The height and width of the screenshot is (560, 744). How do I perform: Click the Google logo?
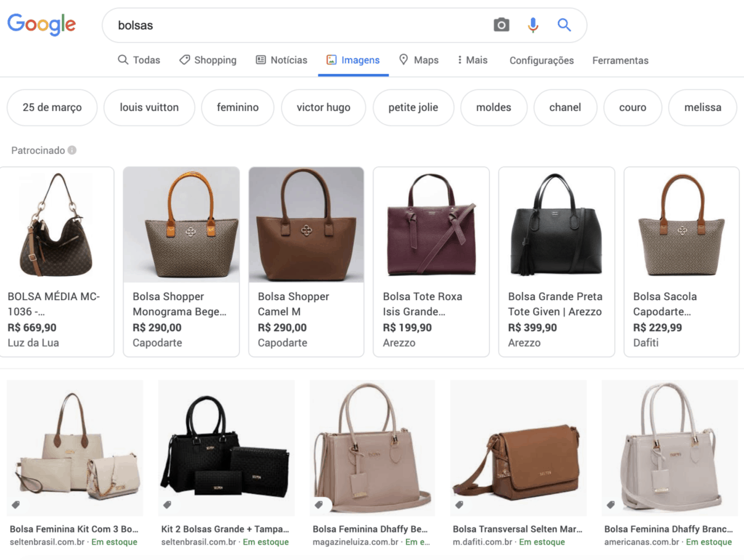[x=41, y=25]
